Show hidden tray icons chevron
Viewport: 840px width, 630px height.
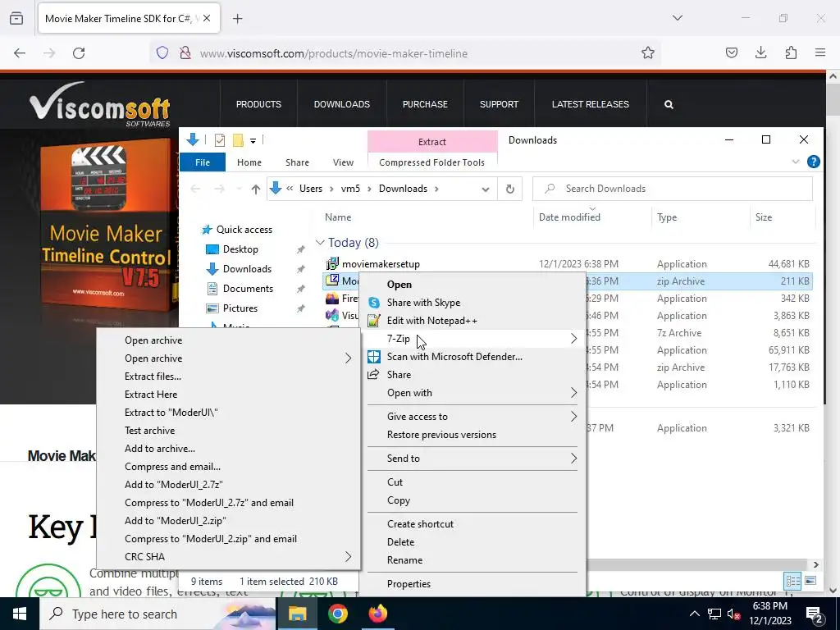[694, 614]
